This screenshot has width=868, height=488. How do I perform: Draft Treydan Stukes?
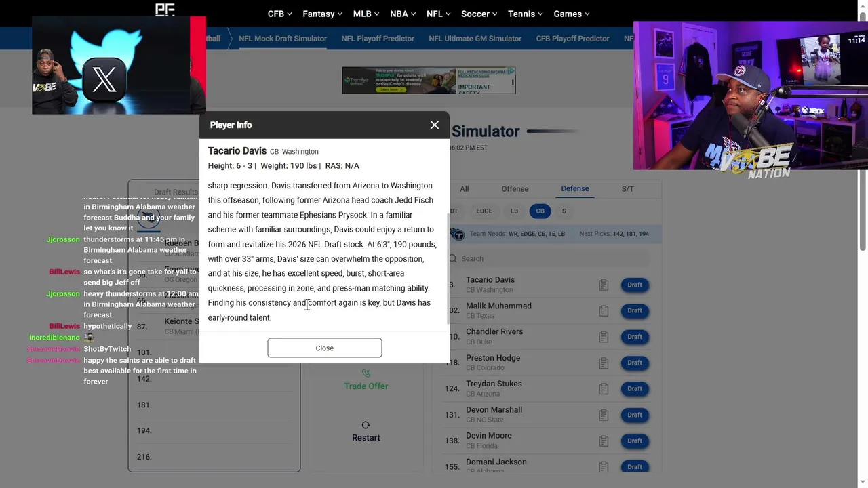coord(635,388)
